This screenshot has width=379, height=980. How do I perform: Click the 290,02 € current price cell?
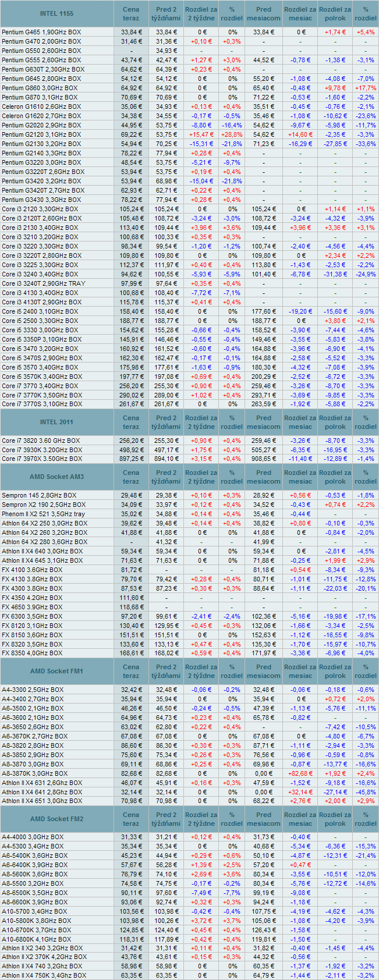pos(131,395)
